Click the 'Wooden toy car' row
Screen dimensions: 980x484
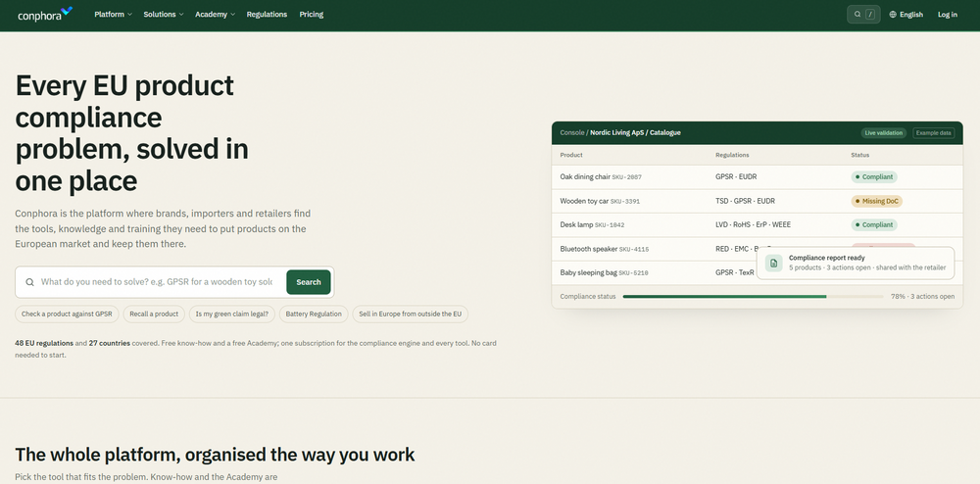tap(757, 201)
